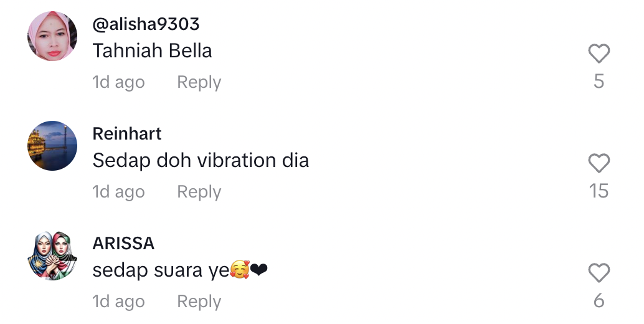Click the like count 15 on Reinhart's comment

click(x=599, y=191)
